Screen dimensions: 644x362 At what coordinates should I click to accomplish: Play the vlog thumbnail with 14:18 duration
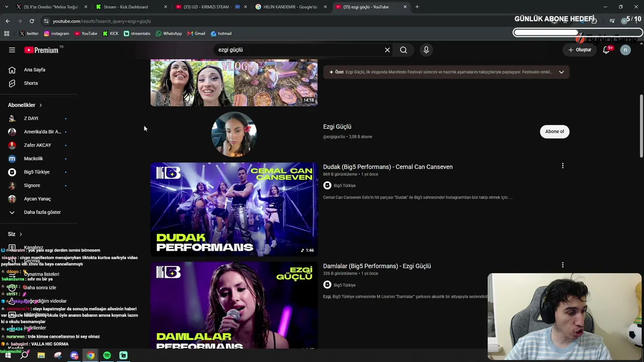click(234, 82)
